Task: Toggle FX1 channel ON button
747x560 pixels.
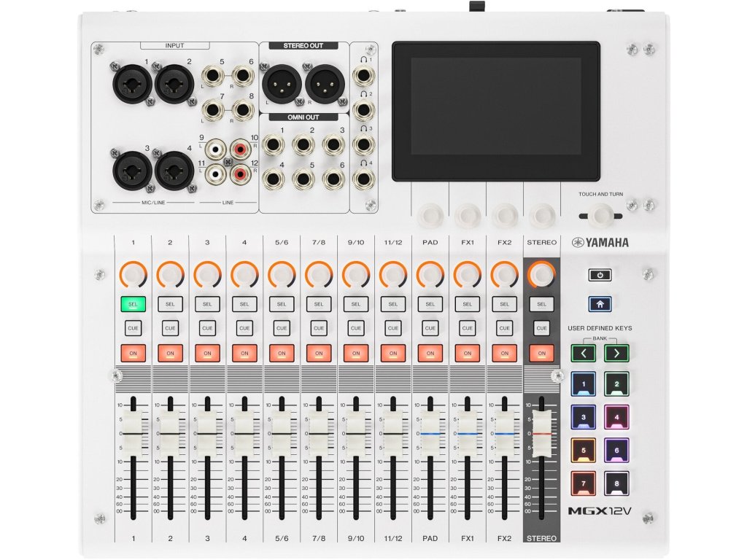Action: (x=468, y=354)
